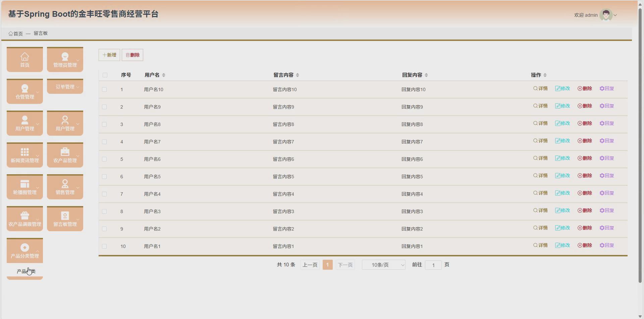This screenshot has height=319, width=644.
Task: Click the 留言板 breadcrumb item
Action: pyautogui.click(x=41, y=33)
